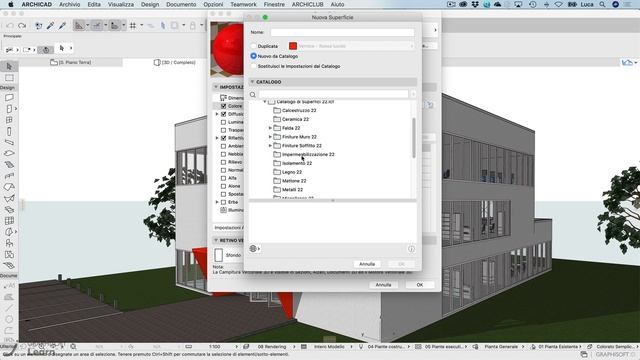Select the Metalli 22 folder
The image size is (640, 360).
pos(288,190)
